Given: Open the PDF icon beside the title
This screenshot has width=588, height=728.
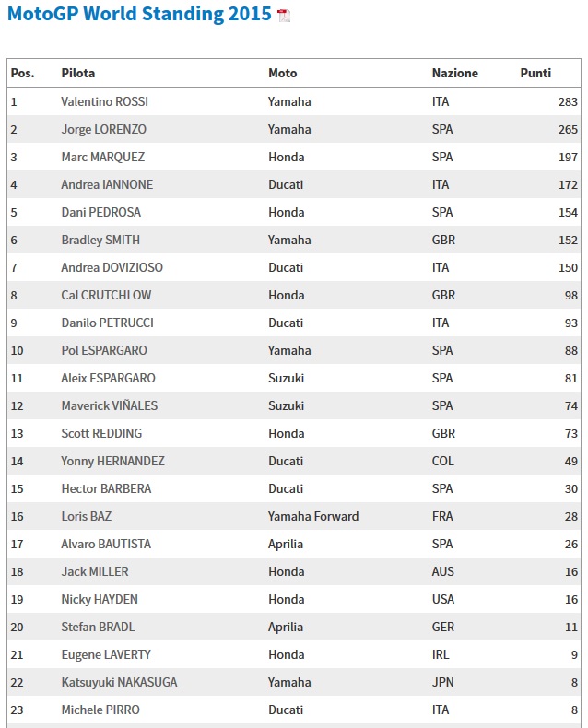Looking at the screenshot, I should point(283,16).
